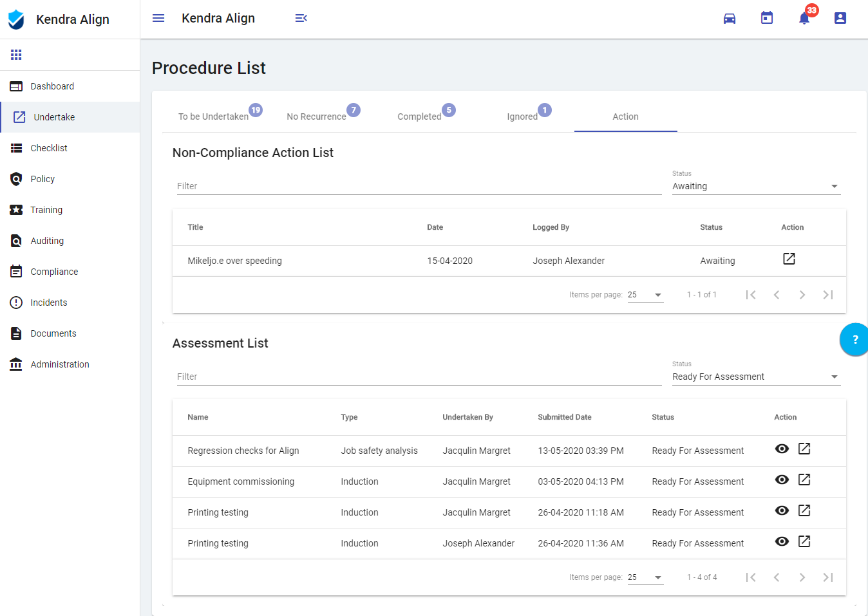The image size is (868, 616).
Task: Switch to Completed tab
Action: tap(419, 117)
